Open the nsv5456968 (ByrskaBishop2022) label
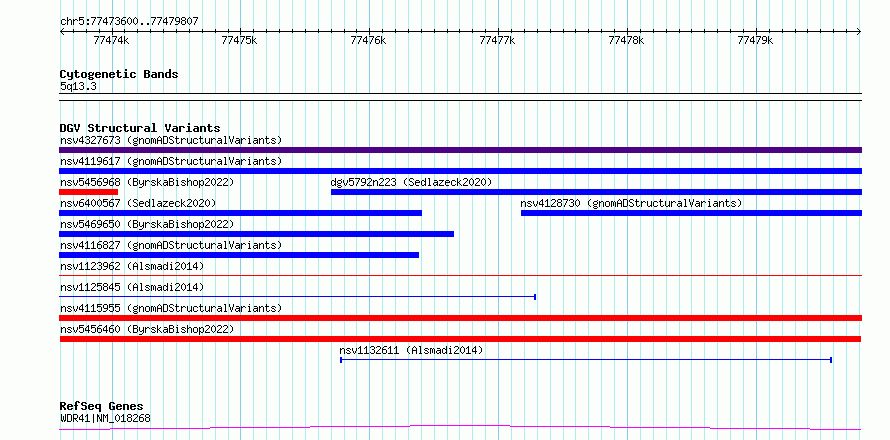Image resolution: width=890 pixels, height=440 pixels. [x=147, y=182]
